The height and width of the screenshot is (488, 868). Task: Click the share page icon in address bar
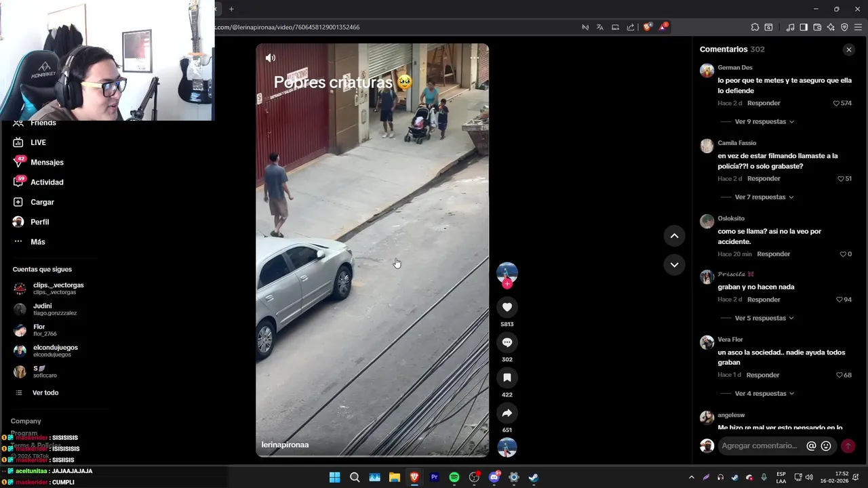(631, 27)
